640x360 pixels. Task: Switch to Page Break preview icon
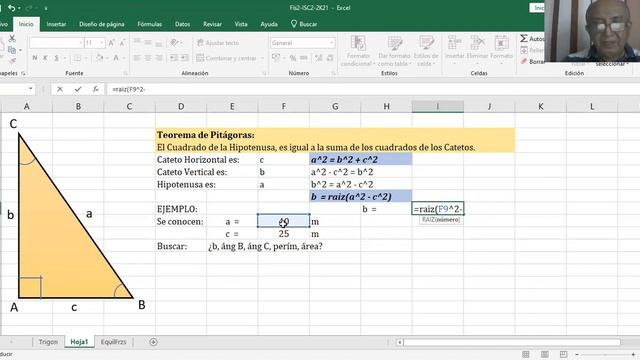coord(563,354)
